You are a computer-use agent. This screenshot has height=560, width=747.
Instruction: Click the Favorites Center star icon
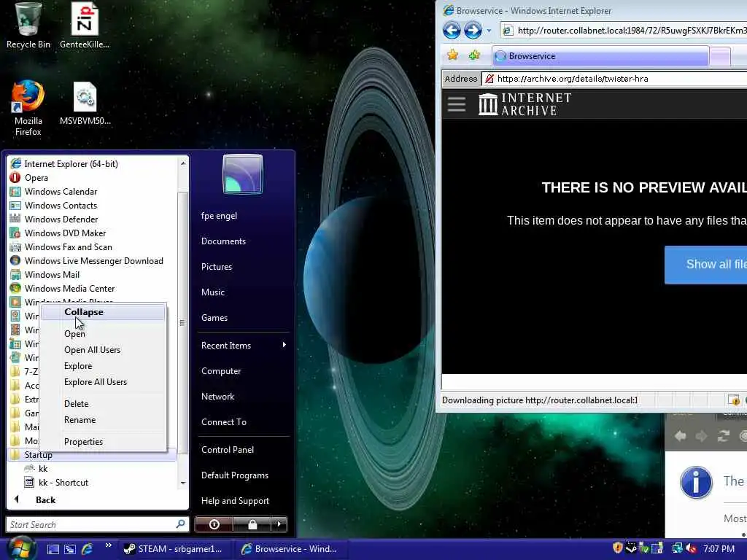click(452, 55)
